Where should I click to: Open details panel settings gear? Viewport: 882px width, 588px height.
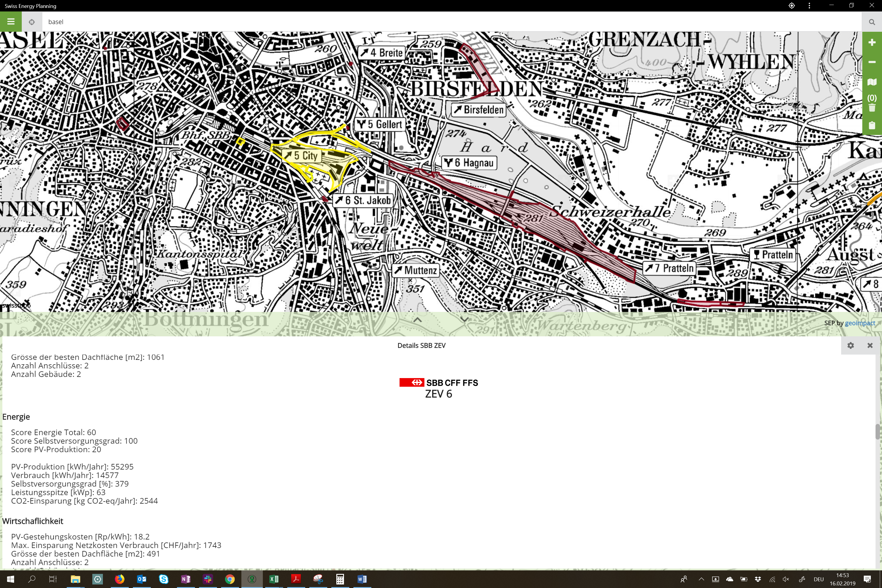[x=851, y=345]
